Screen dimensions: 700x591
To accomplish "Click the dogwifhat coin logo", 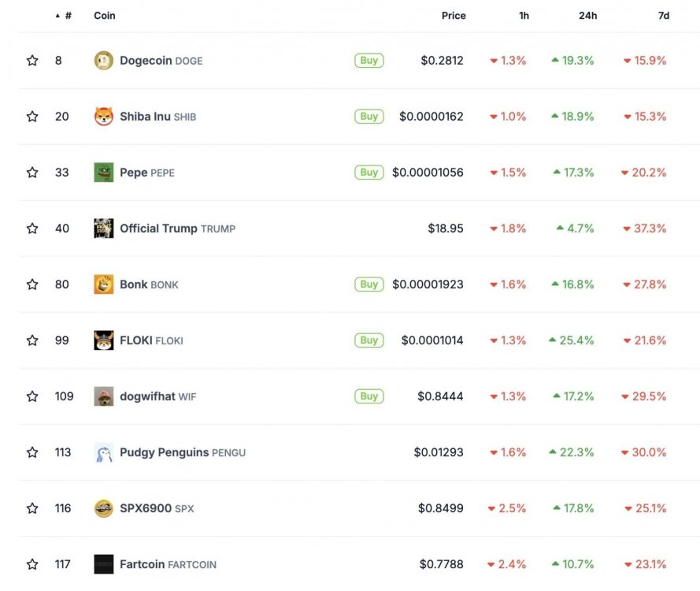I will [104, 396].
